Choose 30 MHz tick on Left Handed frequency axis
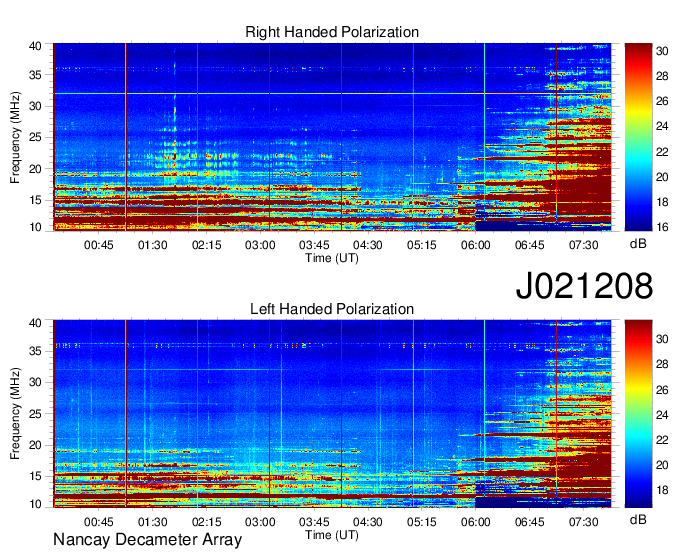 [35, 383]
